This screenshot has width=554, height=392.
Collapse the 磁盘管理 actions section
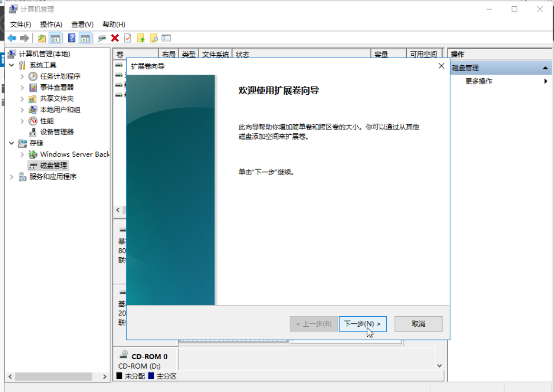pyautogui.click(x=545, y=68)
